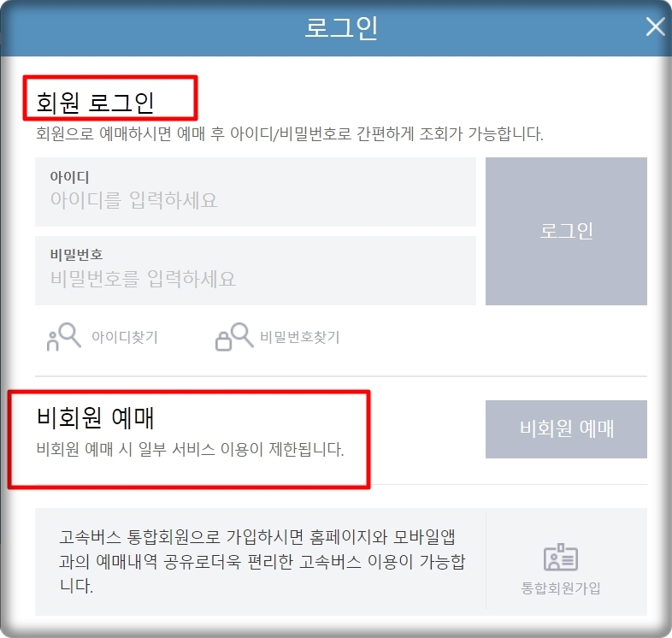Click the 고속버스 통합회원 info paragraph
The image size is (672, 638).
[262, 561]
